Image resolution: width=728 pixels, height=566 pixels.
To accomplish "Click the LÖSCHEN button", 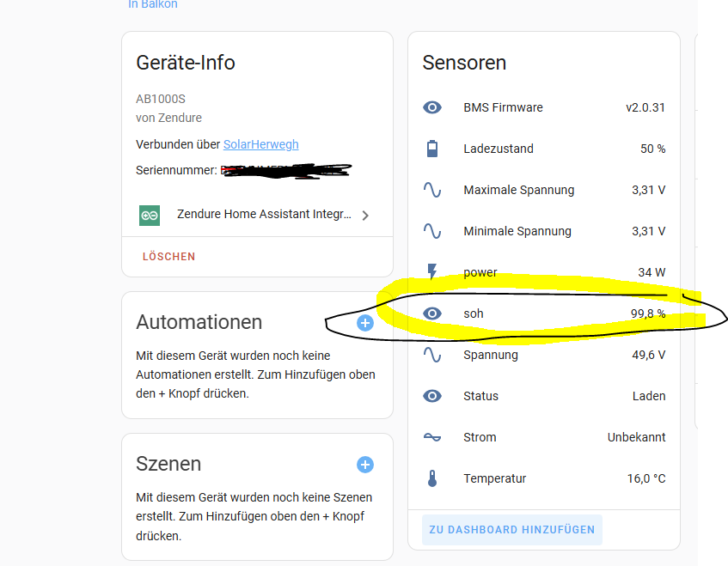I will tap(169, 257).
